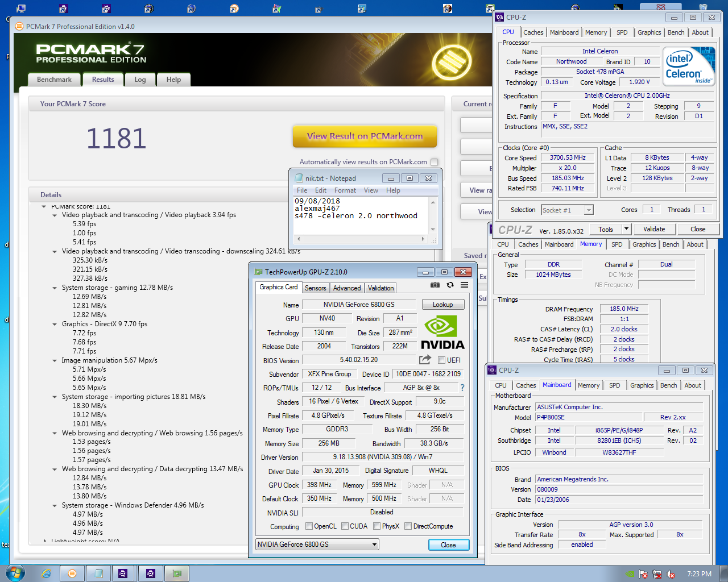Click the NVIDIA logo in GPU-Z
728x582 pixels.
(442, 332)
